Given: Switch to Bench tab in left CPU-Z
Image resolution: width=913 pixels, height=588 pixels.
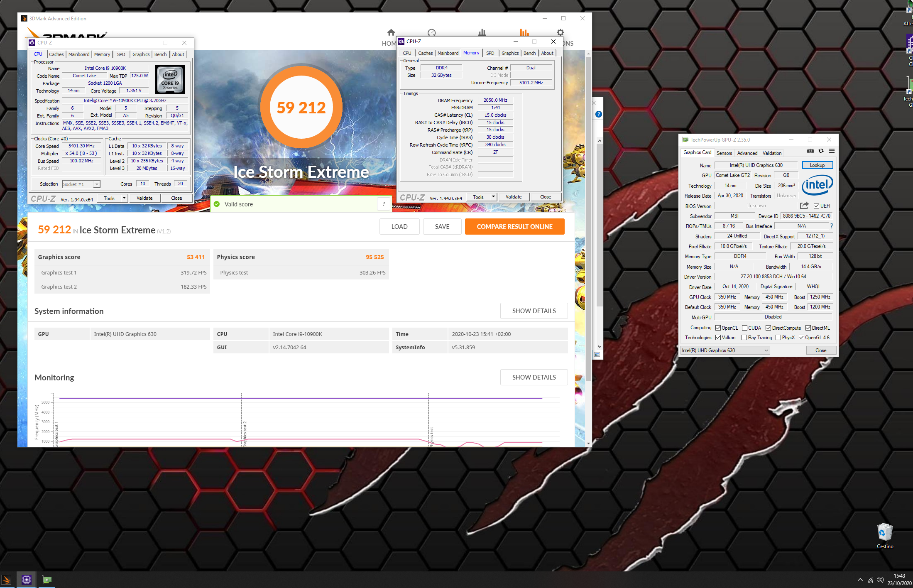Looking at the screenshot, I should (x=160, y=54).
